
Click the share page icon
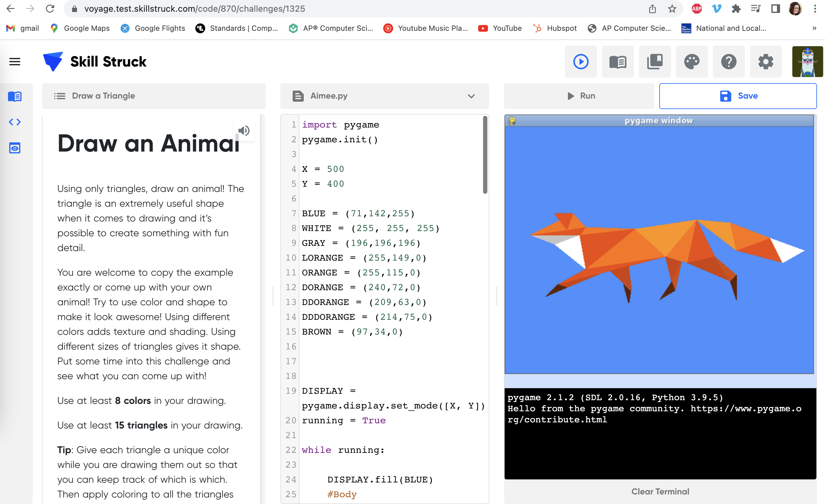pyautogui.click(x=652, y=9)
